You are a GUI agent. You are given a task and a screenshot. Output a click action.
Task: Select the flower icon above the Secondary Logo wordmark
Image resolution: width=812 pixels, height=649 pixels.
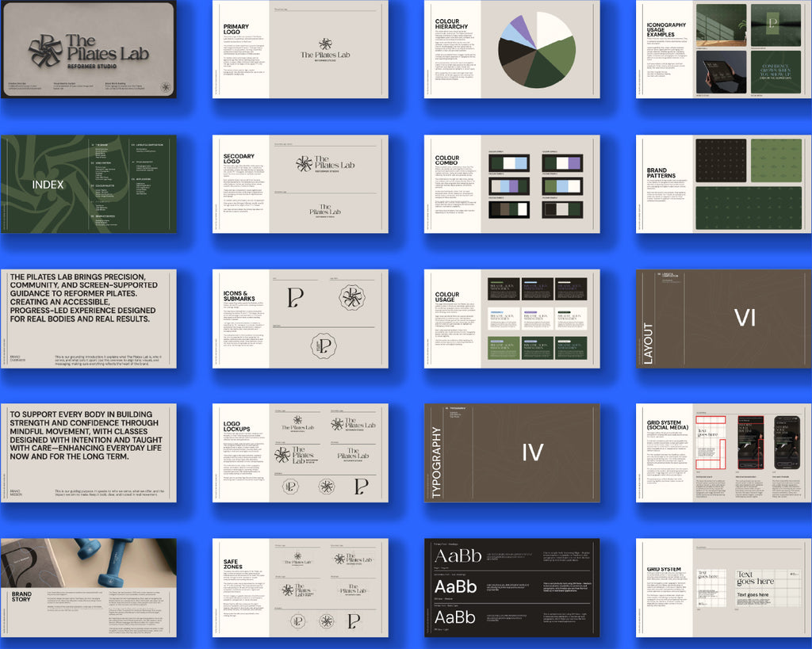coord(304,163)
